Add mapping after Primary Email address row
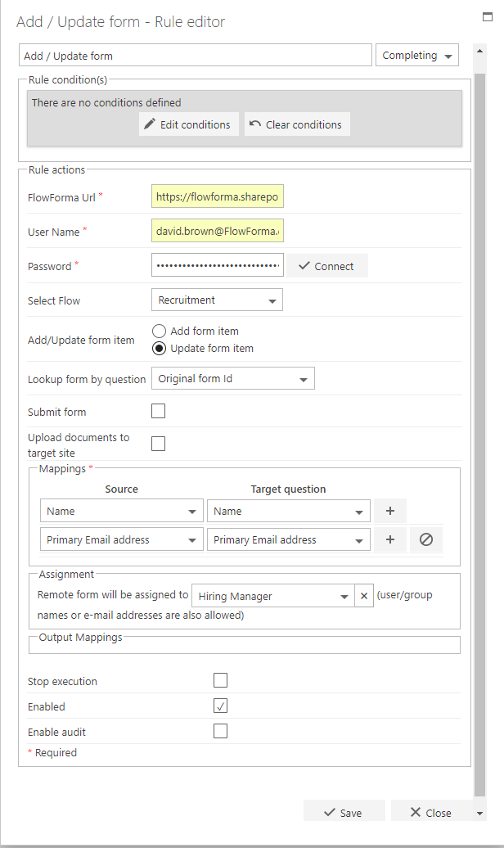Screen dimensions: 504x848 390,539
